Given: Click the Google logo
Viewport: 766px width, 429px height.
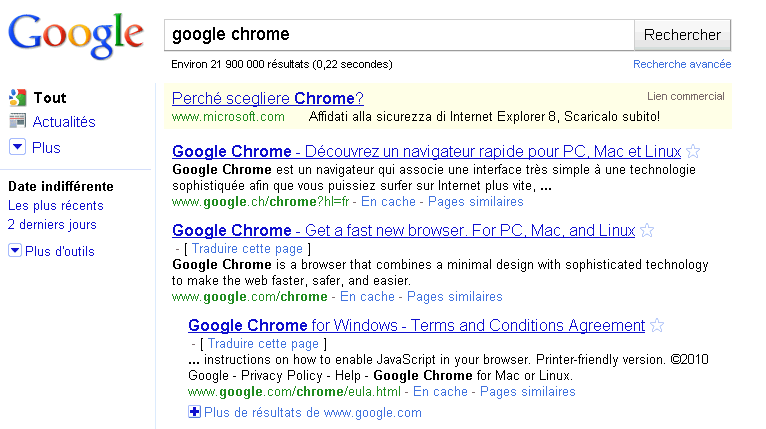Looking at the screenshot, I should pyautogui.click(x=76, y=36).
